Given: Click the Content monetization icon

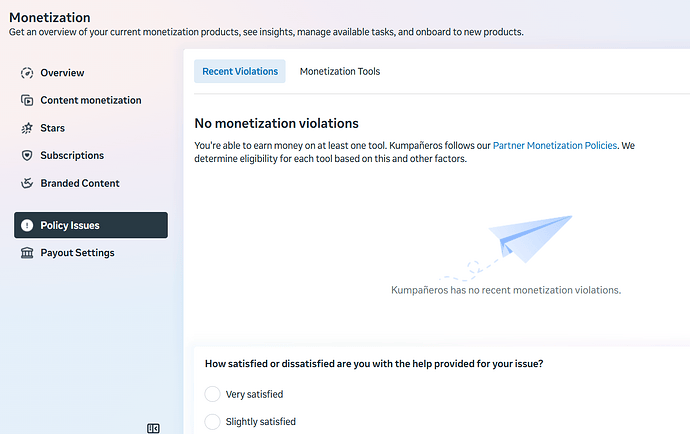Looking at the screenshot, I should (x=28, y=100).
